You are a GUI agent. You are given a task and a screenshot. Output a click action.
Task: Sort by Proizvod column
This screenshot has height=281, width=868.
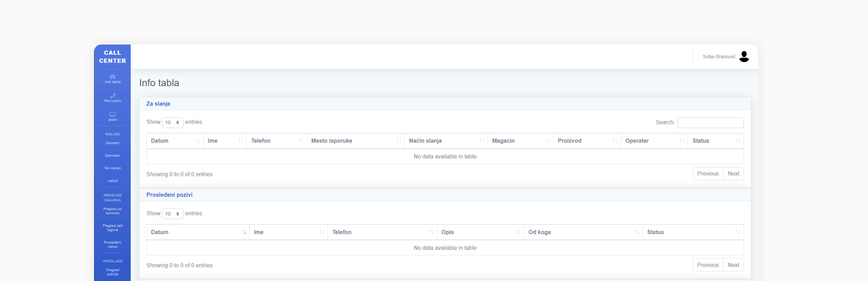click(x=587, y=141)
